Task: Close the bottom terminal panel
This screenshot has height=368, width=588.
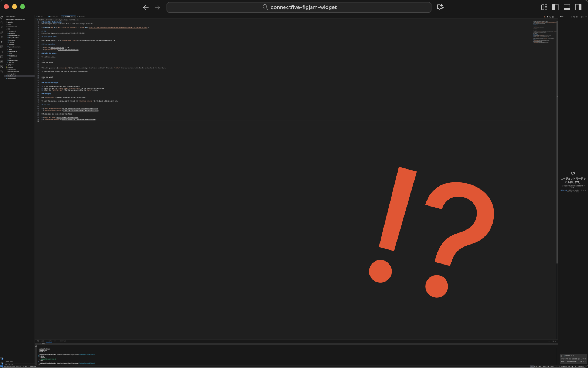Action: click(555, 341)
